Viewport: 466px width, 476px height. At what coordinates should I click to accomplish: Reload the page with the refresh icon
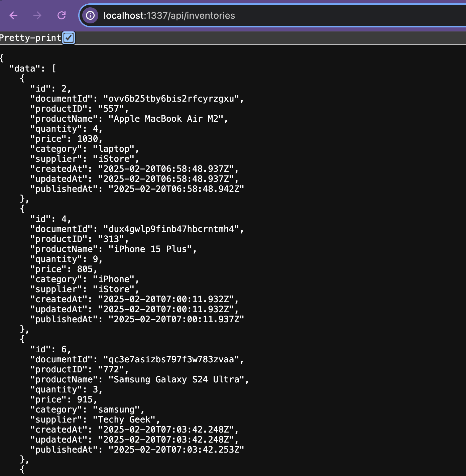(x=62, y=15)
